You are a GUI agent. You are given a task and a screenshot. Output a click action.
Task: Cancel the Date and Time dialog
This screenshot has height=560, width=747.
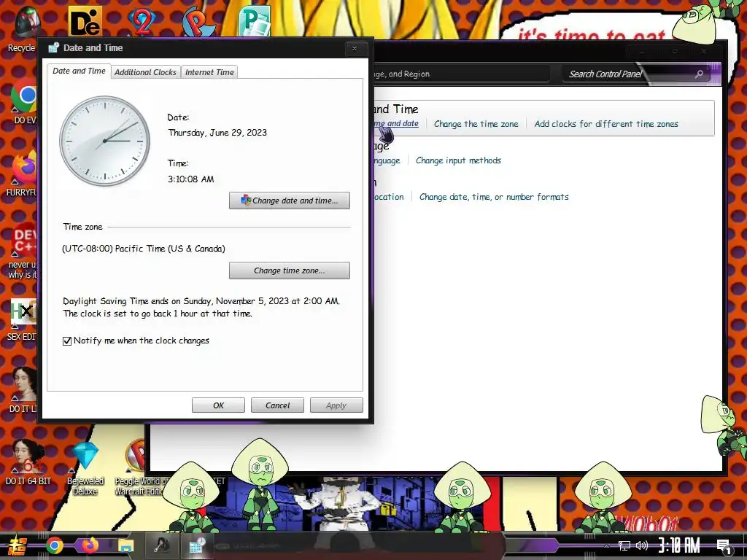coord(277,405)
